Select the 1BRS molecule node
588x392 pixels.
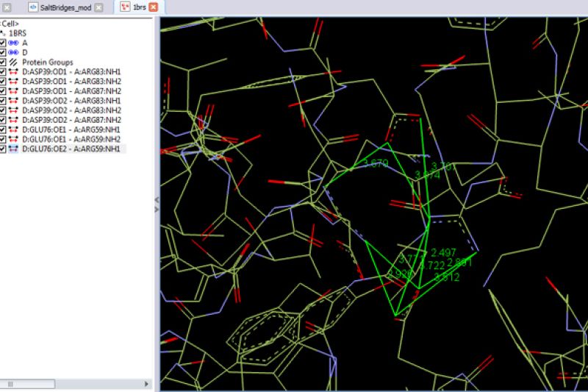click(17, 33)
